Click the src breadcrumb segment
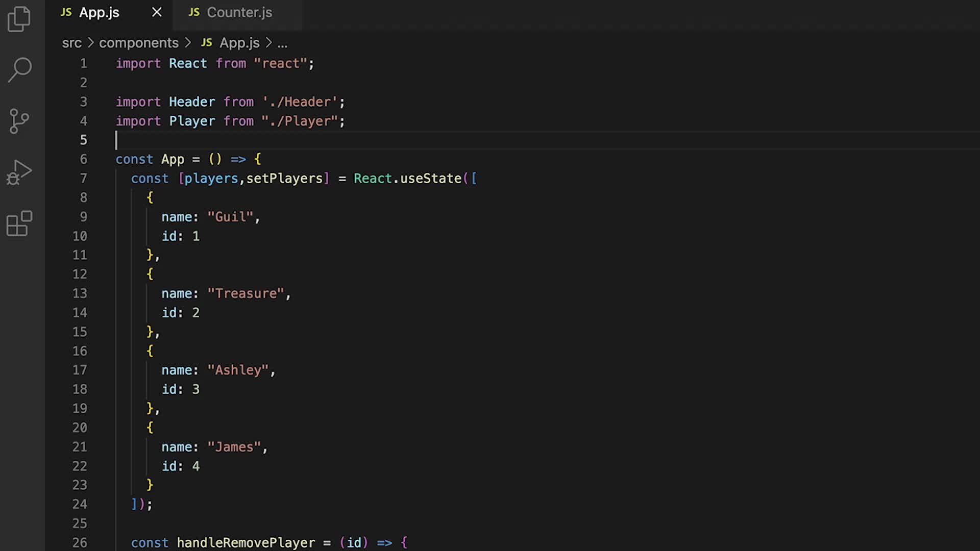The width and height of the screenshot is (980, 551). coord(71,43)
